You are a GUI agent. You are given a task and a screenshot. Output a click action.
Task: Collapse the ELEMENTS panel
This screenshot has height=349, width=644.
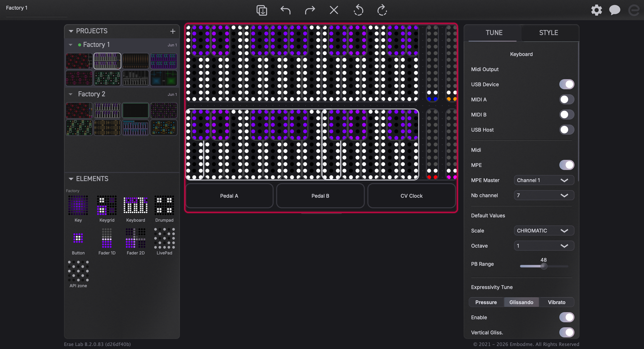[x=71, y=179]
